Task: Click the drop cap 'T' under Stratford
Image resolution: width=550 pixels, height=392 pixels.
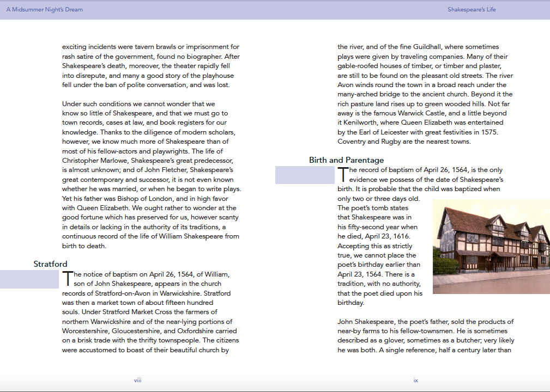Action: coord(68,279)
